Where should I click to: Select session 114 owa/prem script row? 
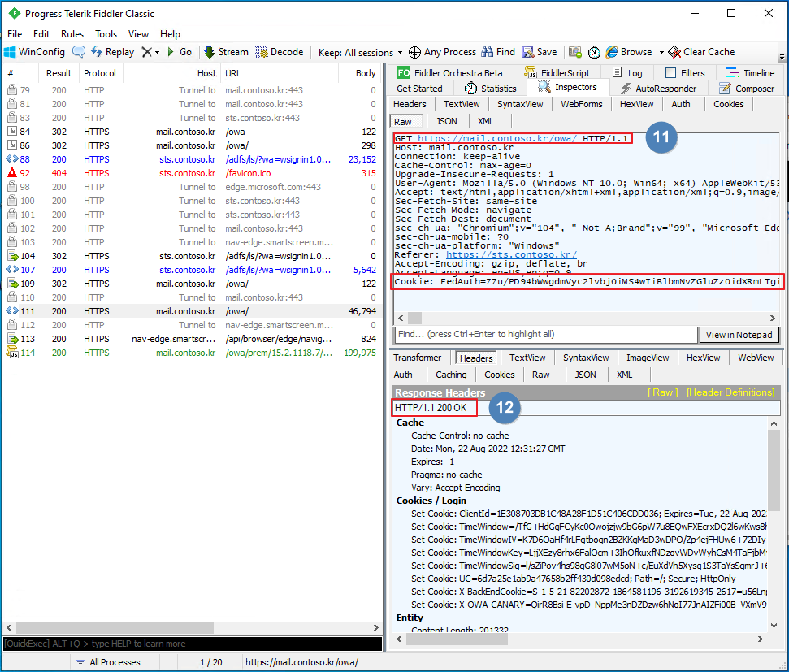tap(191, 353)
